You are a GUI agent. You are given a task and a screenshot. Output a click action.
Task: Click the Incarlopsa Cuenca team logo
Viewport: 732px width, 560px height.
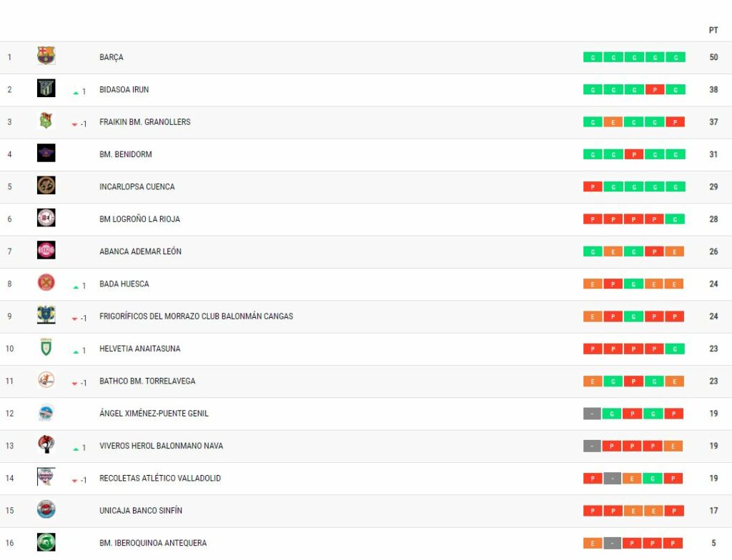46,185
